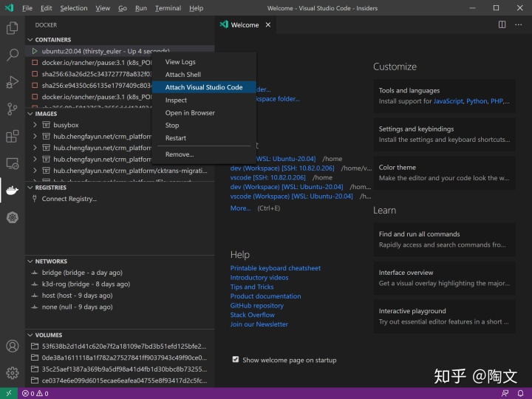
Task: Open Color theme customize card
Action: point(445,172)
